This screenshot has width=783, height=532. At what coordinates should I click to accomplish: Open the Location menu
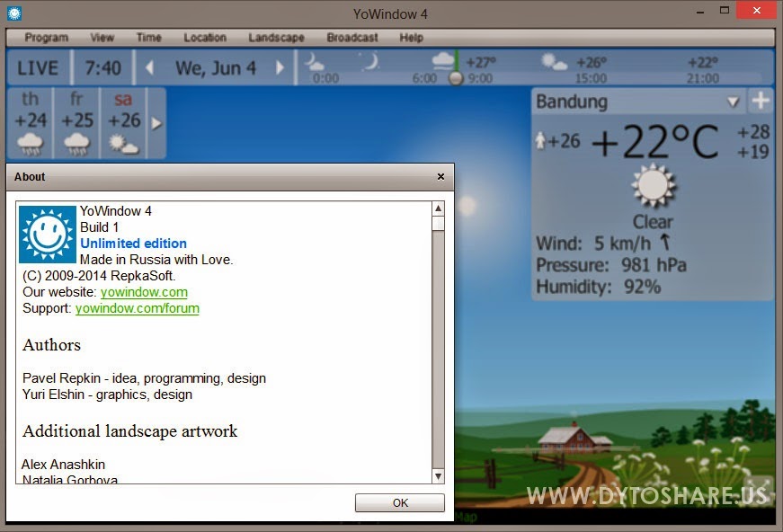point(205,38)
